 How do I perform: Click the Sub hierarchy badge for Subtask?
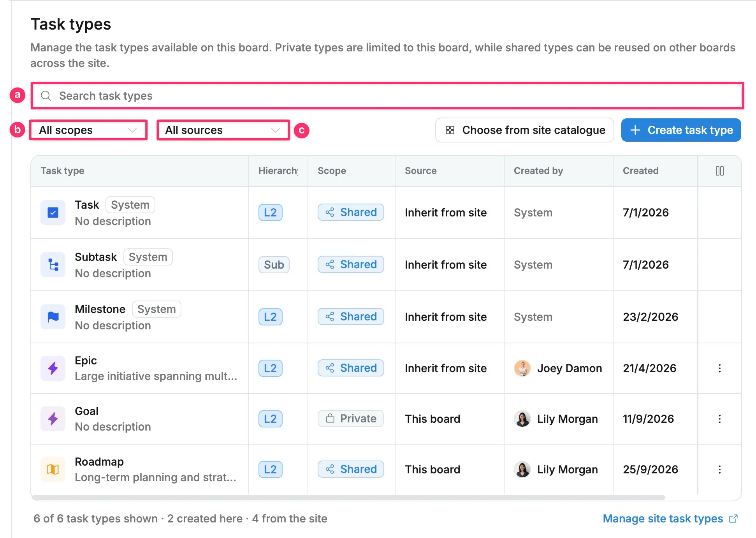[274, 265]
